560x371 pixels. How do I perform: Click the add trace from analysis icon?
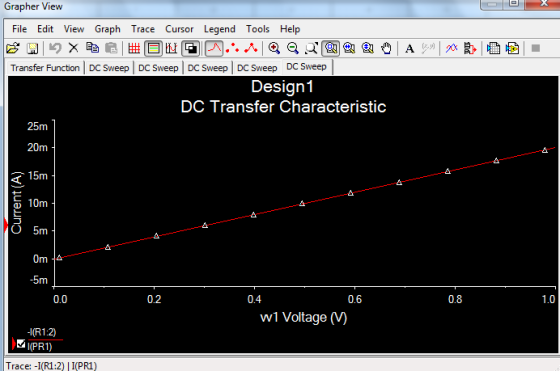[470, 48]
